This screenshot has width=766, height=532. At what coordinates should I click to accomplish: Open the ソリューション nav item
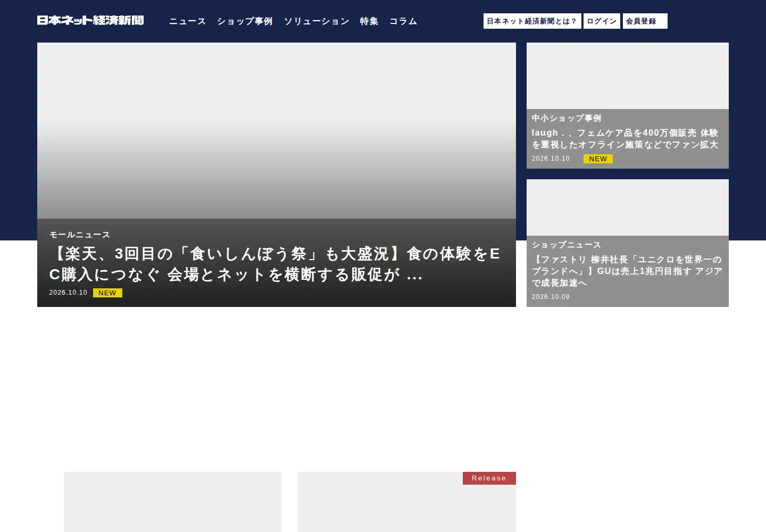click(317, 21)
